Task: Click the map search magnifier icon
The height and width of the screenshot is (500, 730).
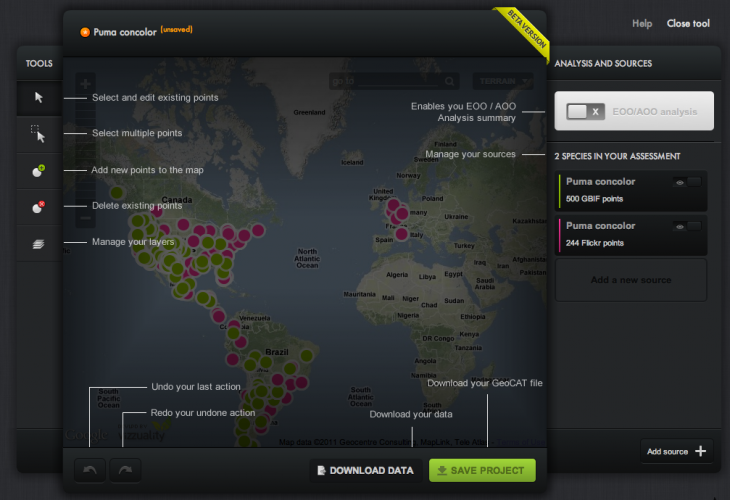Action: (x=450, y=81)
